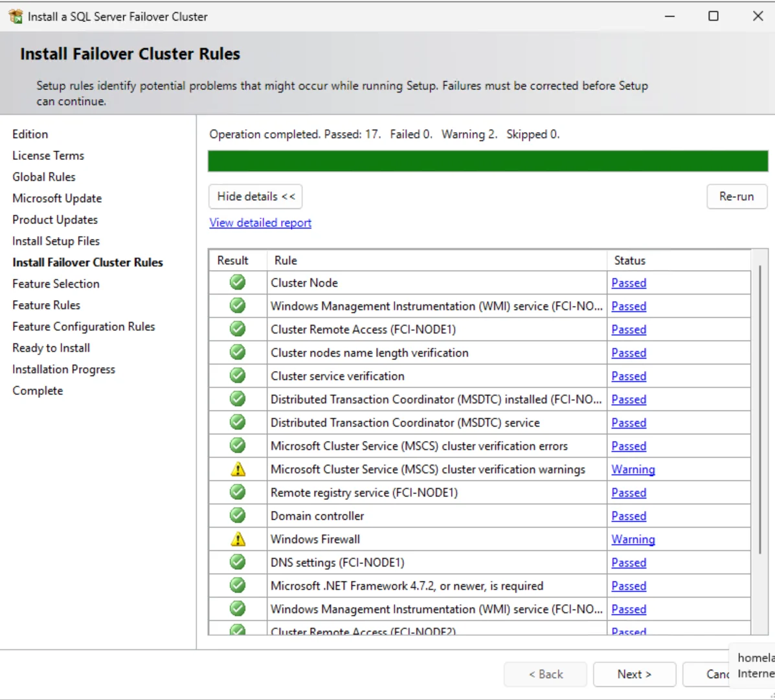The width and height of the screenshot is (775, 700).
Task: Open Passed link for .NET Framework 4.7.2 rule
Action: coord(629,586)
